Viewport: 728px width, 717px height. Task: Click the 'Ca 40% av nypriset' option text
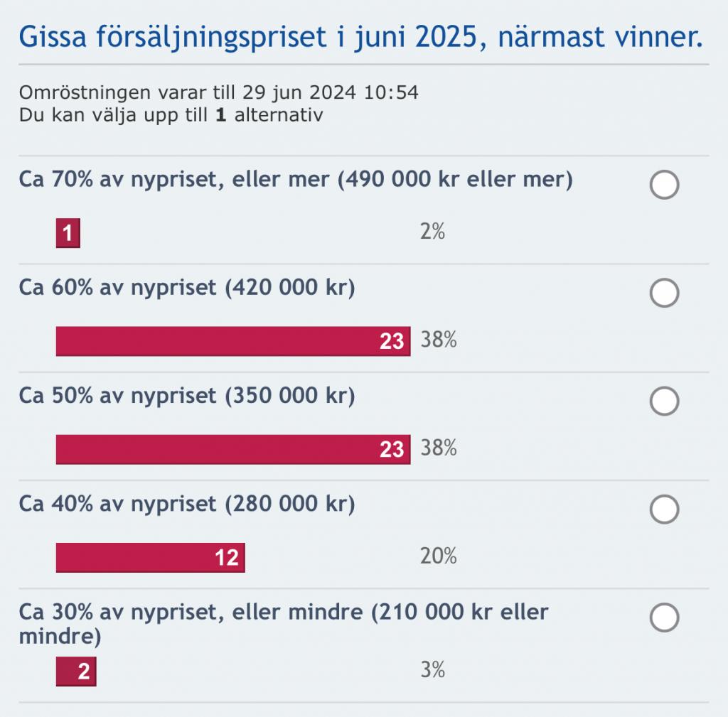click(x=187, y=504)
